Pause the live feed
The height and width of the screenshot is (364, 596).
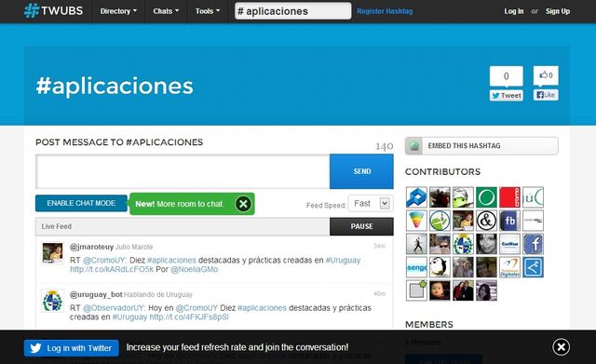[x=361, y=226]
